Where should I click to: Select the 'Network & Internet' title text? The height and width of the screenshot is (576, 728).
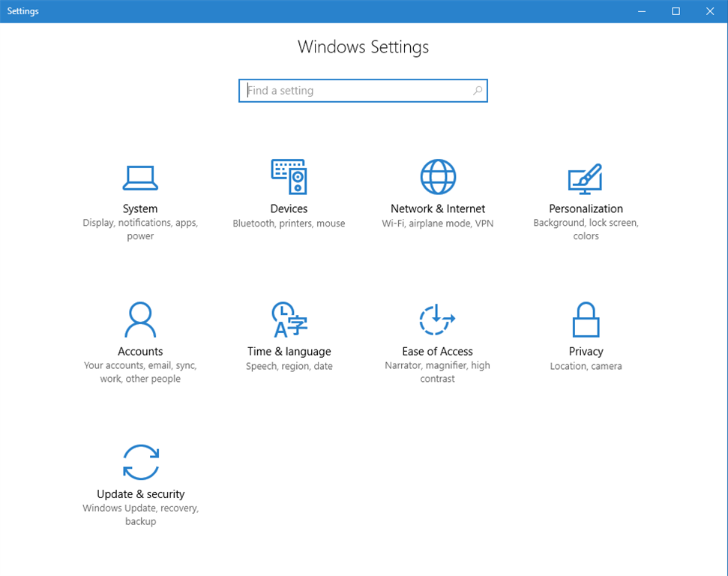click(x=438, y=209)
